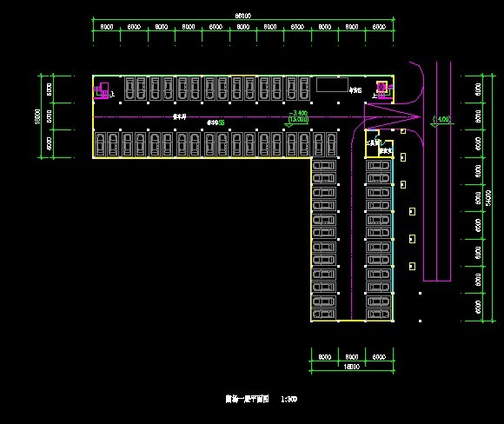Select the empty rectangle beside the top parking row
Viewport: 504px width, 424px height.
(332, 84)
